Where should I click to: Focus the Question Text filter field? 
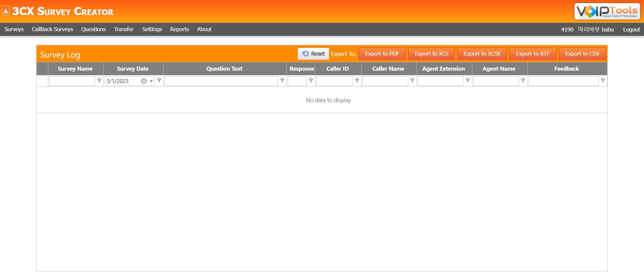click(221, 81)
